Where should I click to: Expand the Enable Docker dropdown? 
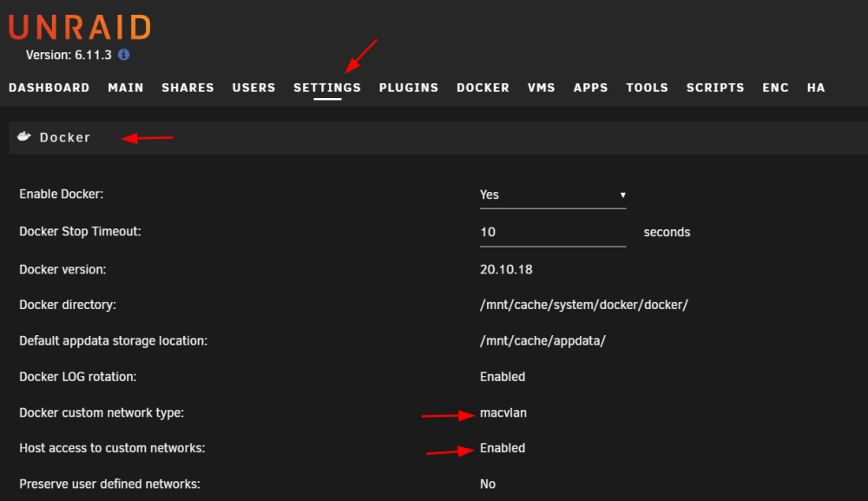(552, 194)
